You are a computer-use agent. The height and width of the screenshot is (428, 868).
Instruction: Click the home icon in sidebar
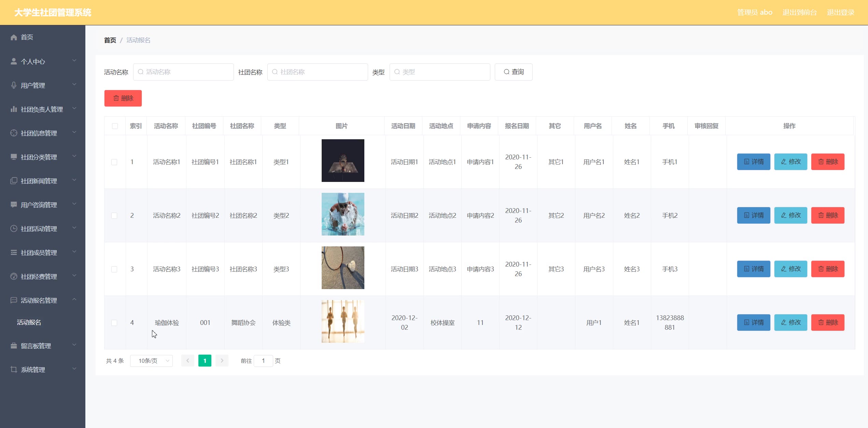14,37
